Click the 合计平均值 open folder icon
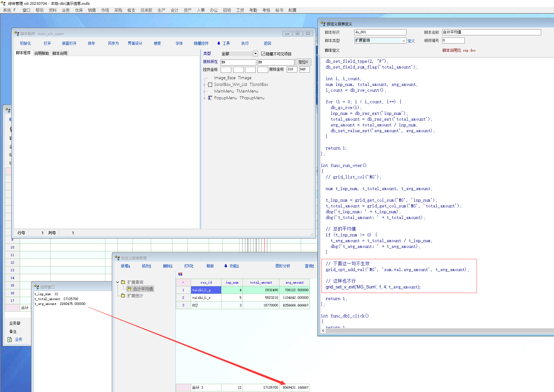This screenshot has height=392, width=554. pyautogui.click(x=129, y=289)
